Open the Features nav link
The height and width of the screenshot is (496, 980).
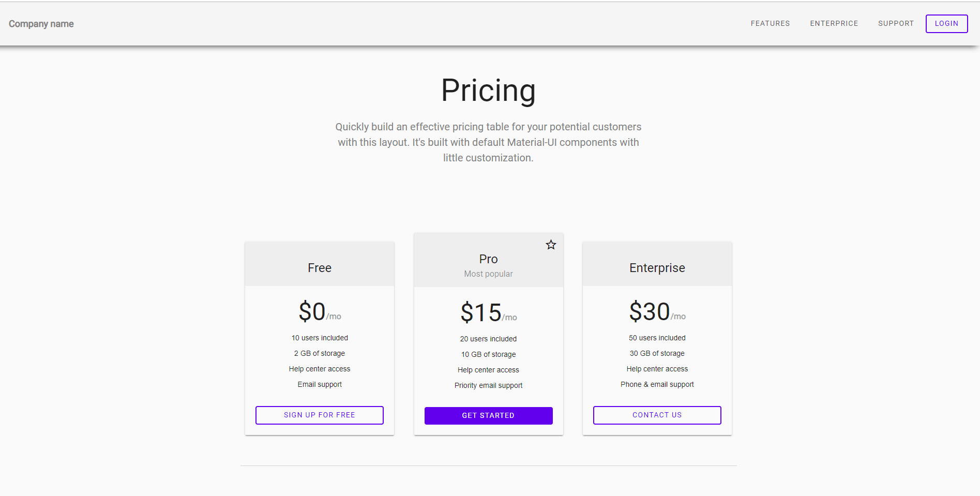pyautogui.click(x=770, y=24)
